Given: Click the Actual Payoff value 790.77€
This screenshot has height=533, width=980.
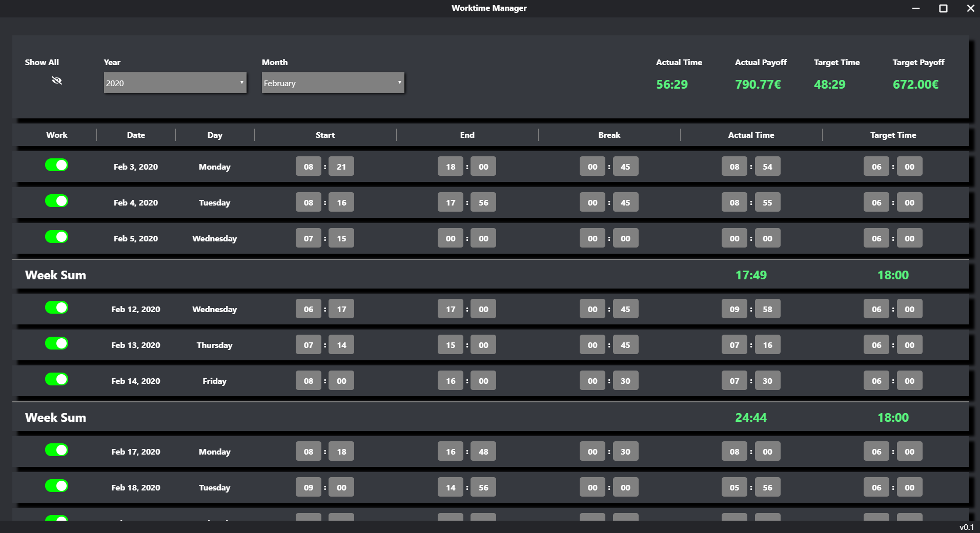Looking at the screenshot, I should [x=758, y=85].
